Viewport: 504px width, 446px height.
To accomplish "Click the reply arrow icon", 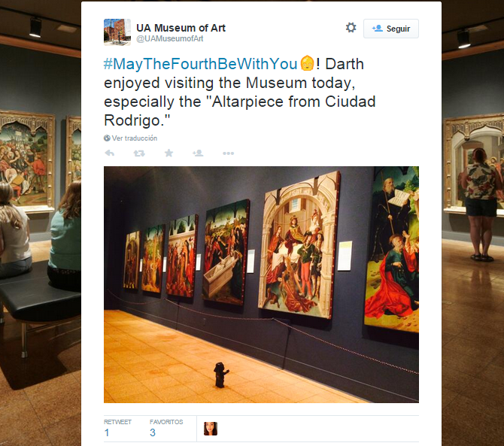I will tap(110, 153).
